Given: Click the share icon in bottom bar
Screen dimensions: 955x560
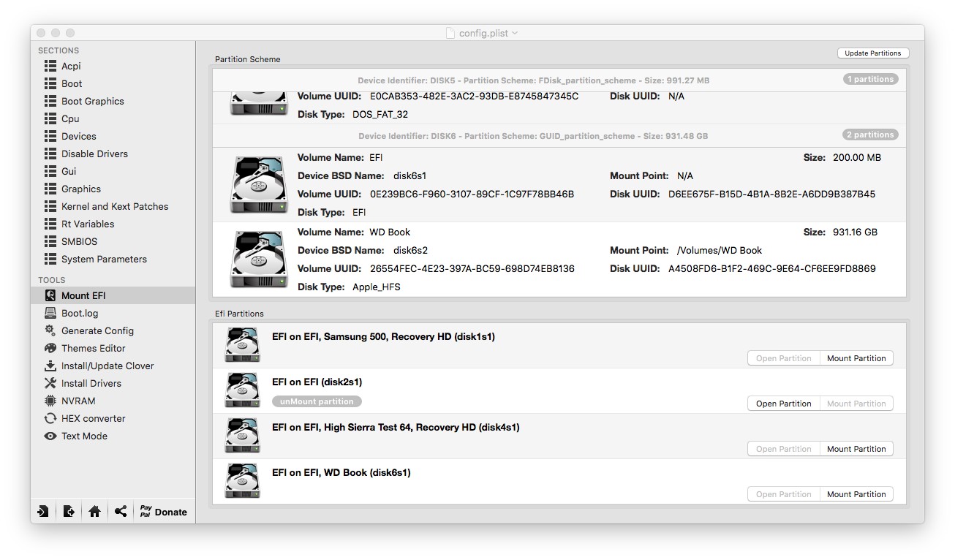Looking at the screenshot, I should point(121,512).
